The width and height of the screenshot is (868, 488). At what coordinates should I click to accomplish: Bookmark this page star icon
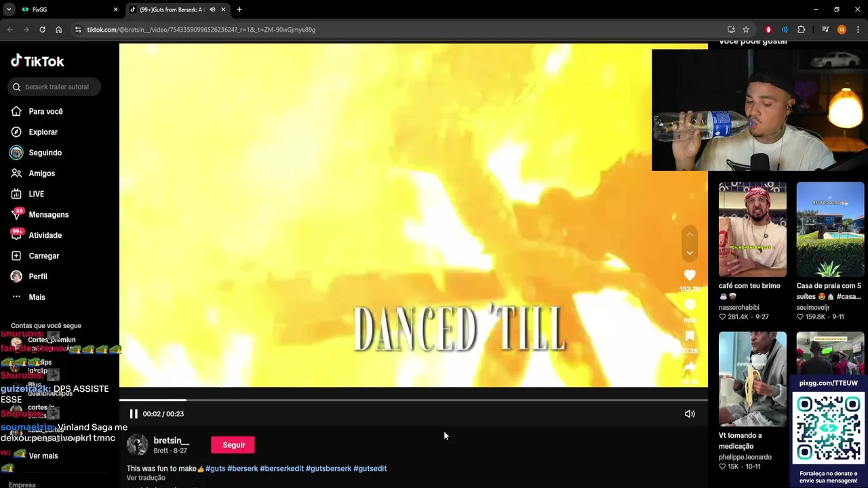click(x=746, y=30)
